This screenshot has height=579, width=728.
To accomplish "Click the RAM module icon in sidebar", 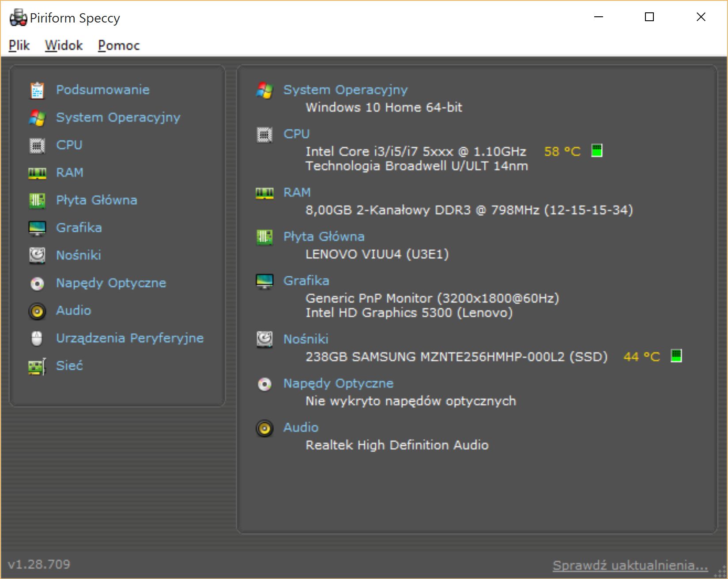I will 37,173.
